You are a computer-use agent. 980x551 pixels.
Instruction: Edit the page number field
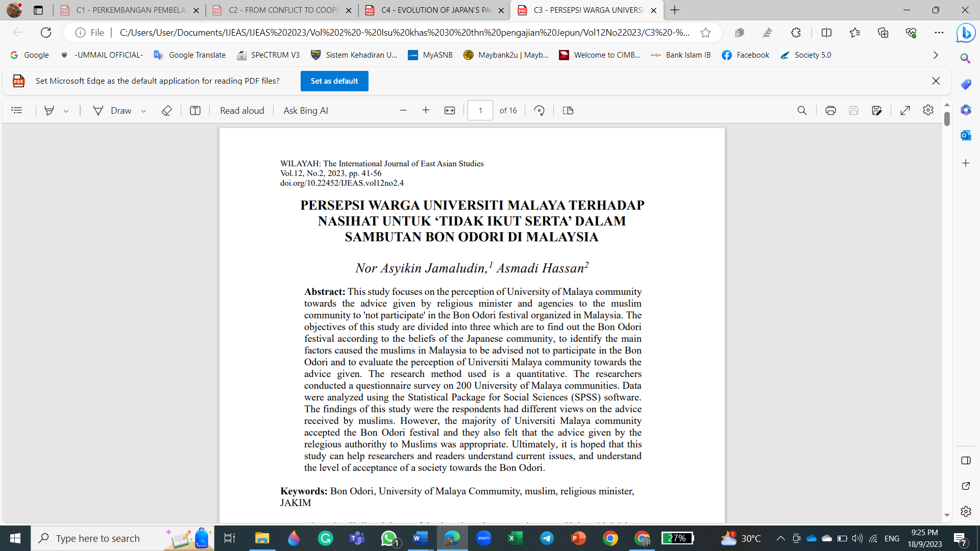point(480,110)
